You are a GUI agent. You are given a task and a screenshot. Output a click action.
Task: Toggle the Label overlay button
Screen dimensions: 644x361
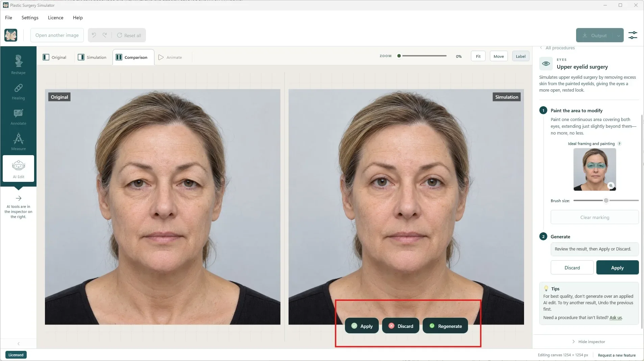tap(520, 56)
